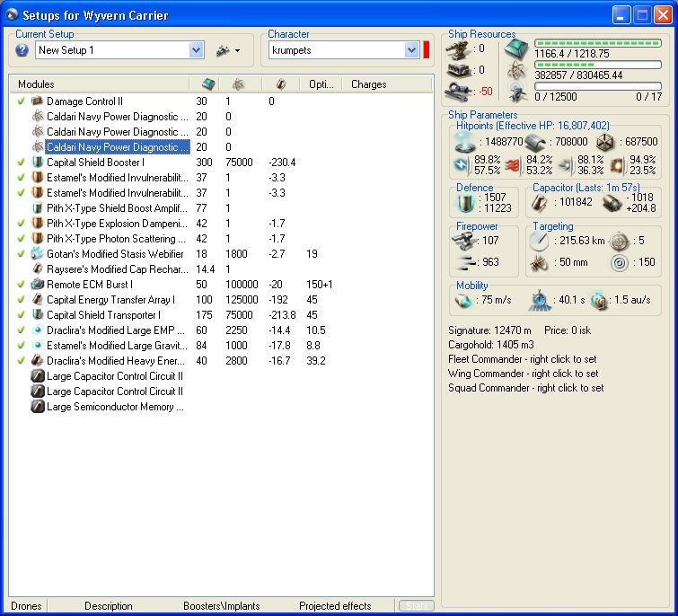678x616 pixels.
Task: Click the drone bay icon in Ship Resources
Action: [x=518, y=92]
